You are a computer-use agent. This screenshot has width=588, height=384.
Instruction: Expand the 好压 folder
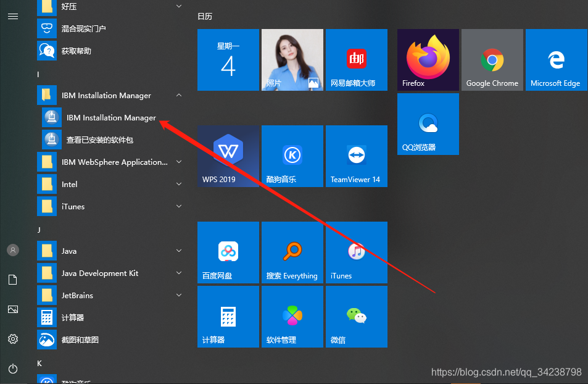pyautogui.click(x=179, y=6)
